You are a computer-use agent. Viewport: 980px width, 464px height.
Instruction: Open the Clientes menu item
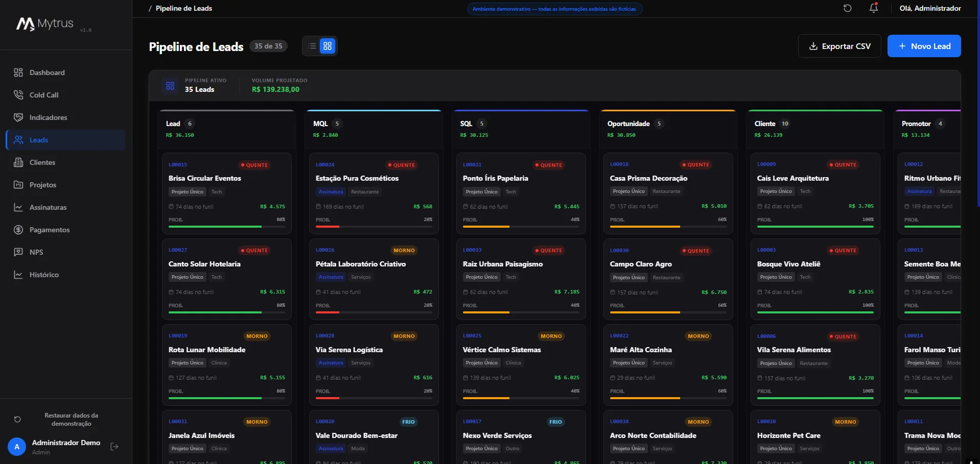(x=66, y=162)
